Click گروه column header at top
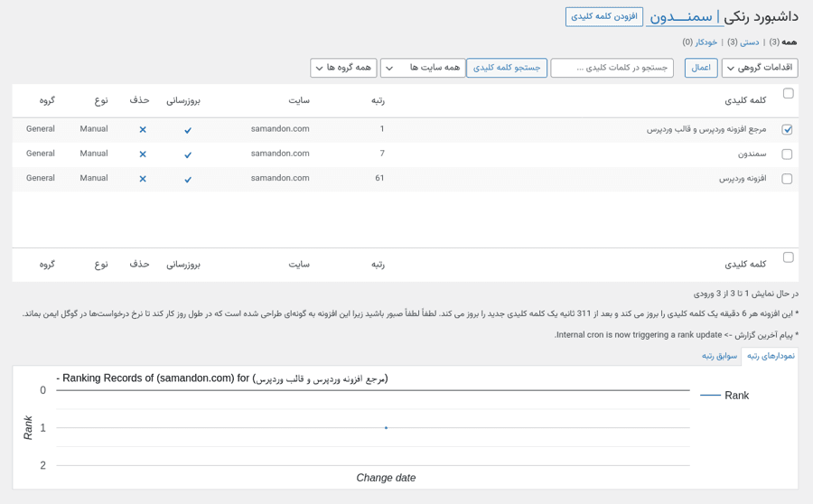Screen dimensions: 813x504 coord(47,100)
